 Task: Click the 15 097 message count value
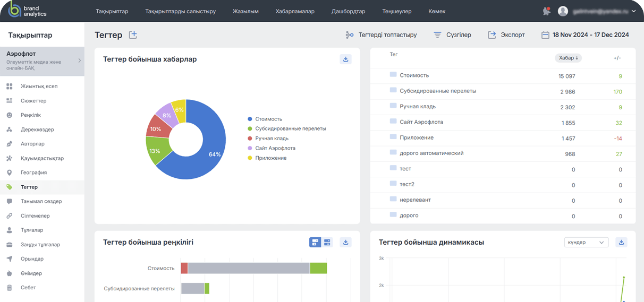567,76
